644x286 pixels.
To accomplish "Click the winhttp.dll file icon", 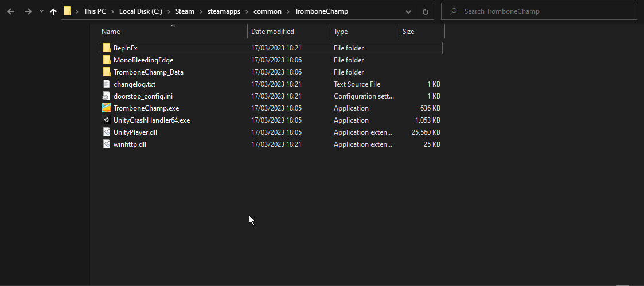I will (107, 144).
